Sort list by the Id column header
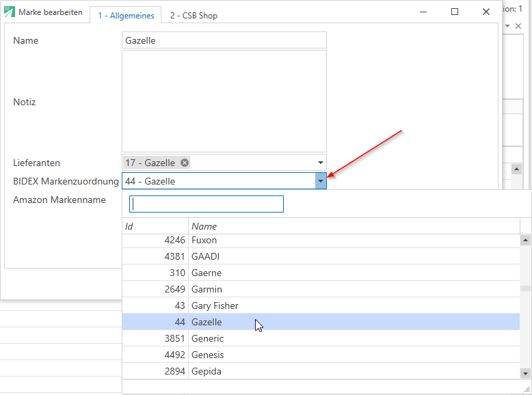Image resolution: width=532 pixels, height=395 pixels. (155, 226)
